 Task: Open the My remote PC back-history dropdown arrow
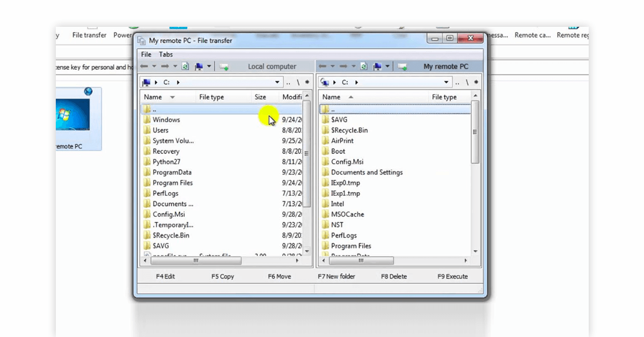(x=333, y=67)
